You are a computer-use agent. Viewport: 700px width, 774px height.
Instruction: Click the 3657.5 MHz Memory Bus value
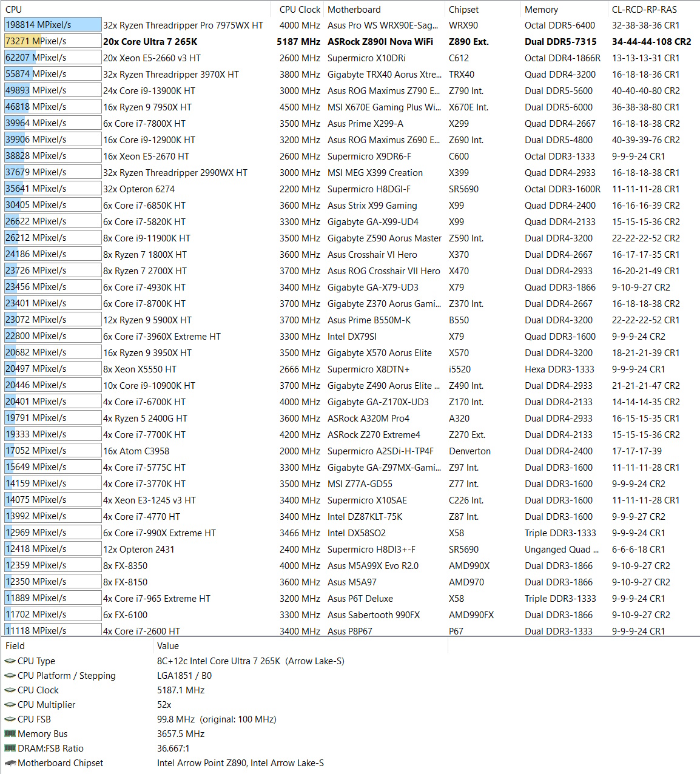click(x=181, y=734)
